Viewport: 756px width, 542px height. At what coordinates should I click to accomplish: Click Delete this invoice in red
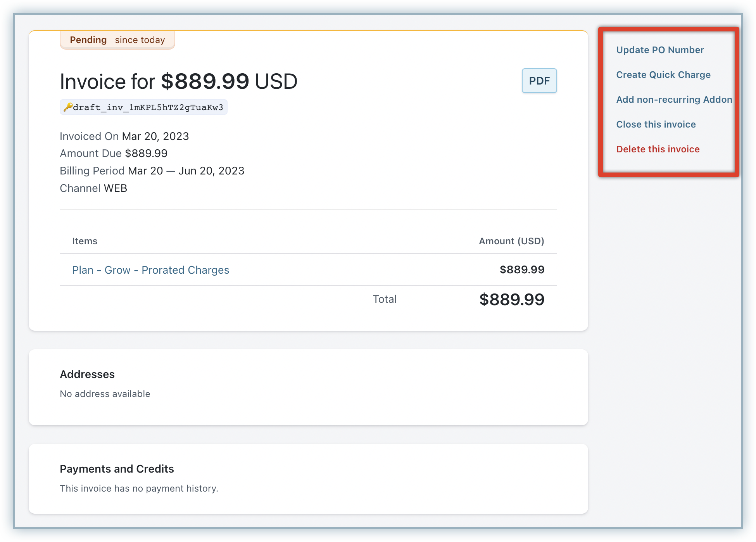658,149
